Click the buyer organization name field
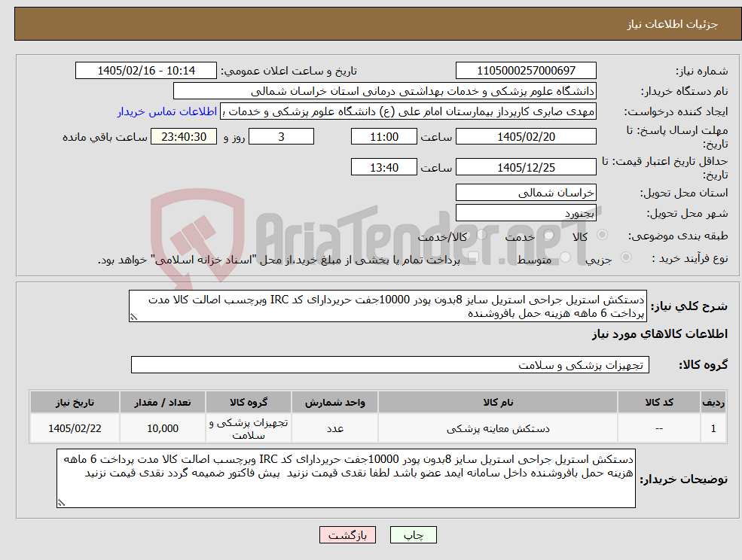 pos(384,91)
